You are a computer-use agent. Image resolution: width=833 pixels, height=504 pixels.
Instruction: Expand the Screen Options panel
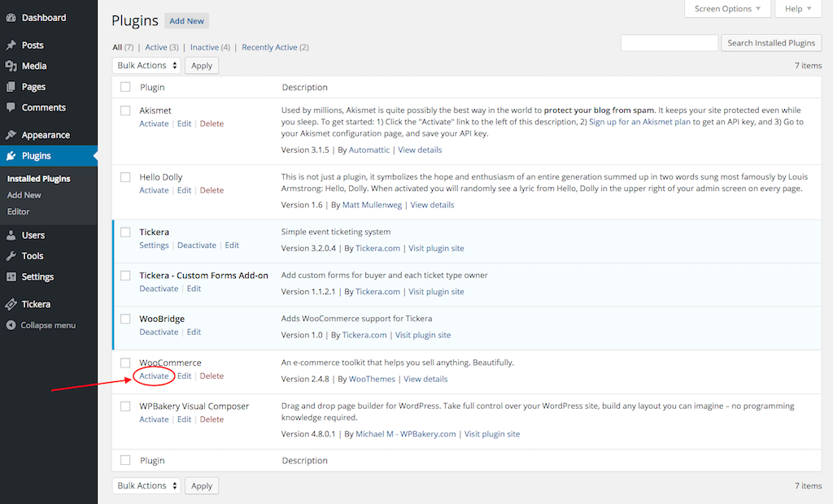point(727,8)
